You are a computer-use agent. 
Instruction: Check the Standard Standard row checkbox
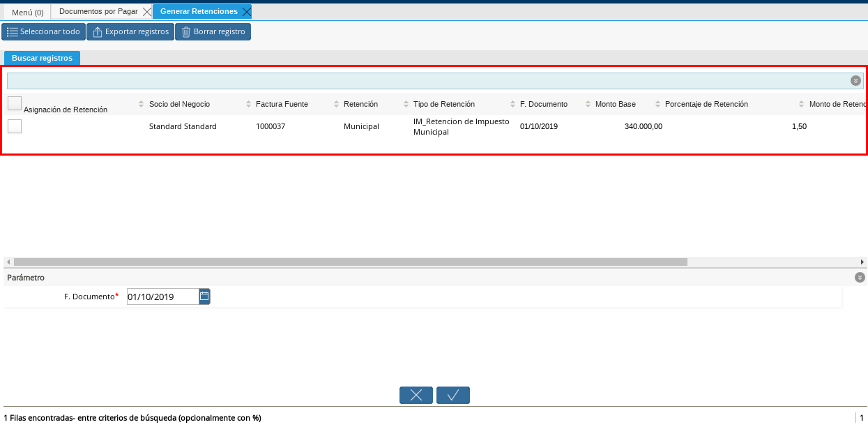coord(15,126)
